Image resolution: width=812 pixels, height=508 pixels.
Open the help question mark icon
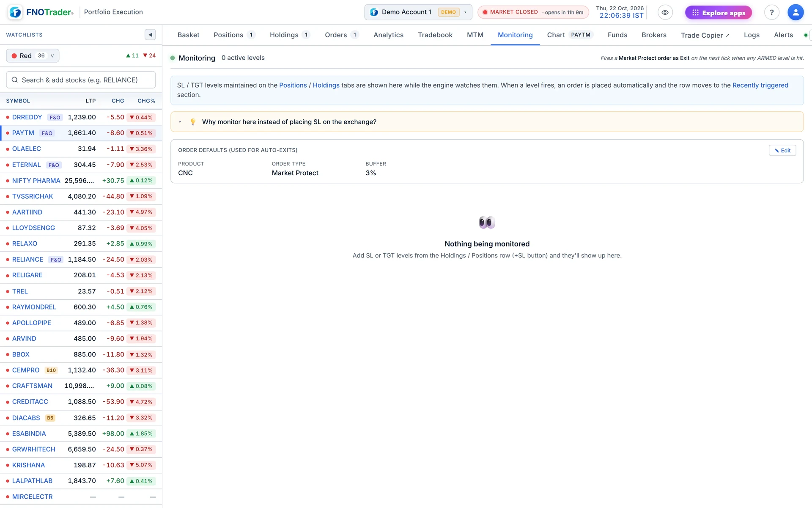(x=771, y=12)
